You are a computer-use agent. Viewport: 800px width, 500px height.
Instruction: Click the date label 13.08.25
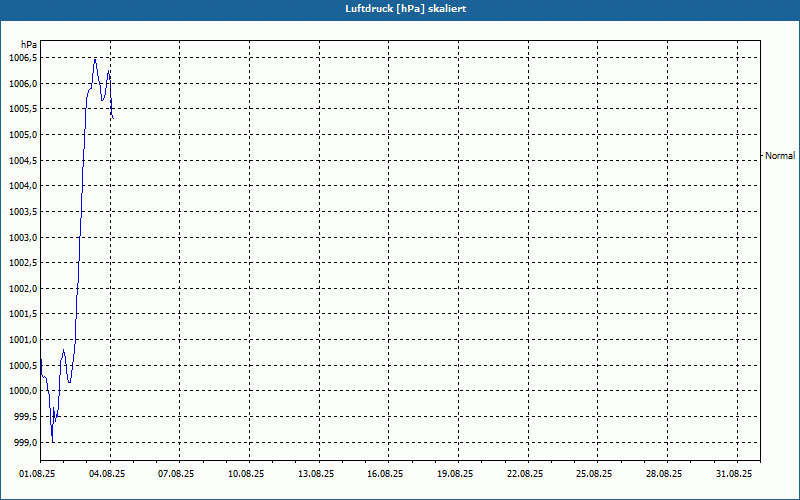[x=316, y=474]
